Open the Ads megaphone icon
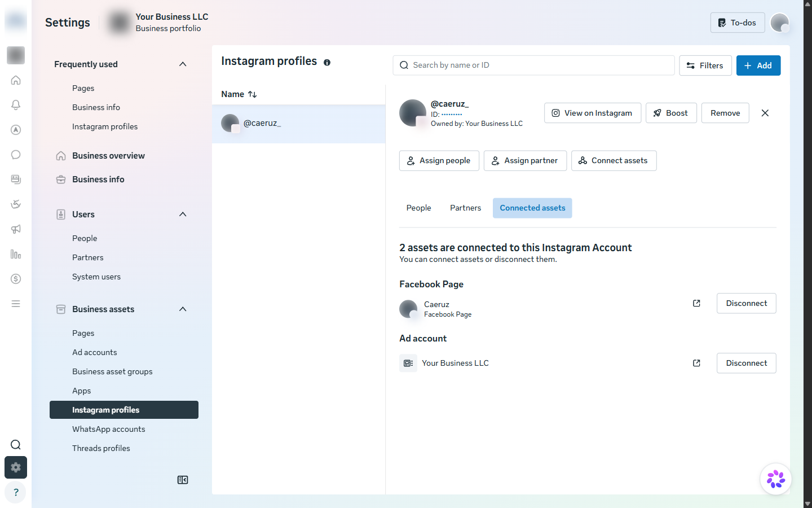Viewport: 812px width, 508px height. coord(16,229)
